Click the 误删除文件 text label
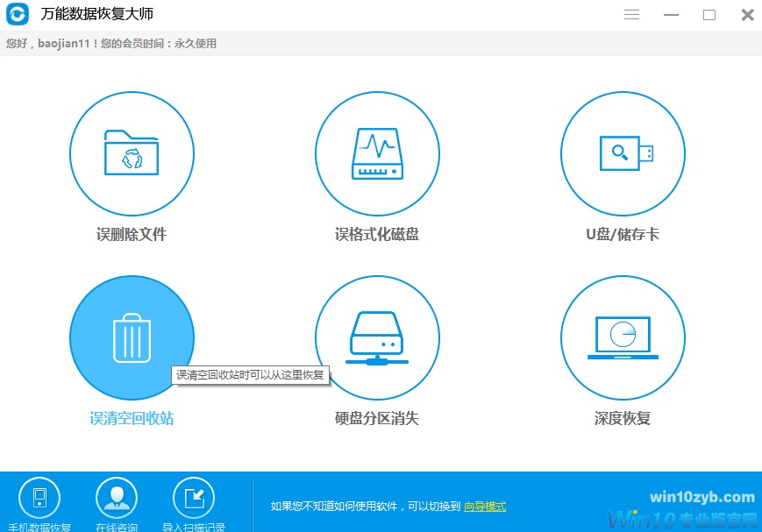Screen dimensions: 762x532 point(132,235)
